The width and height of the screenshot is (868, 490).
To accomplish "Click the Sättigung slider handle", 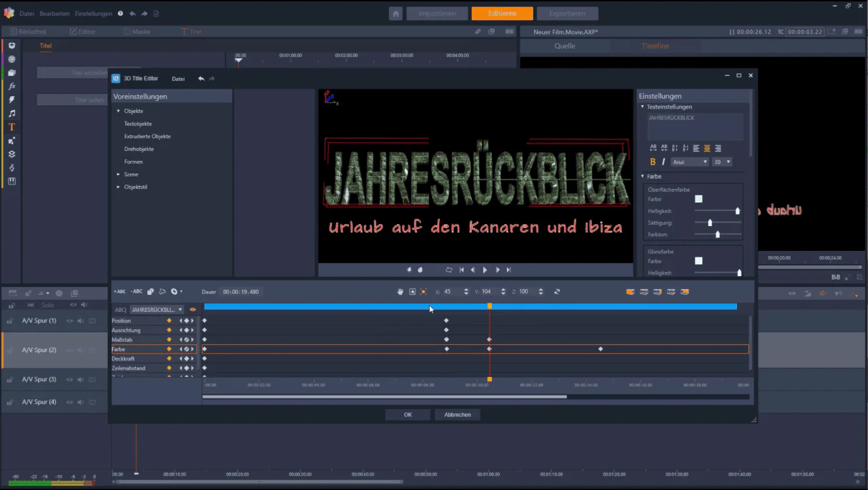I will (x=710, y=222).
